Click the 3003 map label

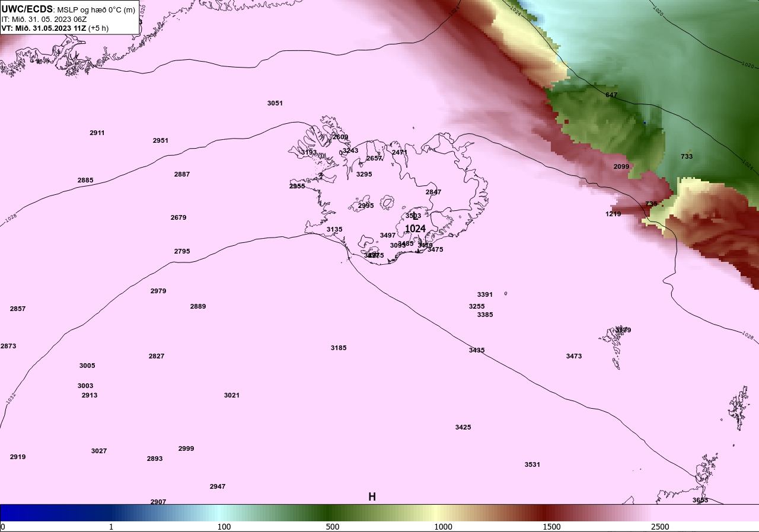coord(85,386)
